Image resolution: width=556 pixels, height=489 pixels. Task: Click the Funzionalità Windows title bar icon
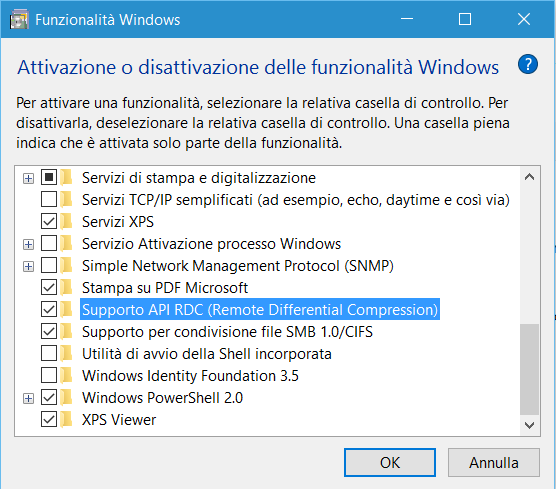pos(20,20)
